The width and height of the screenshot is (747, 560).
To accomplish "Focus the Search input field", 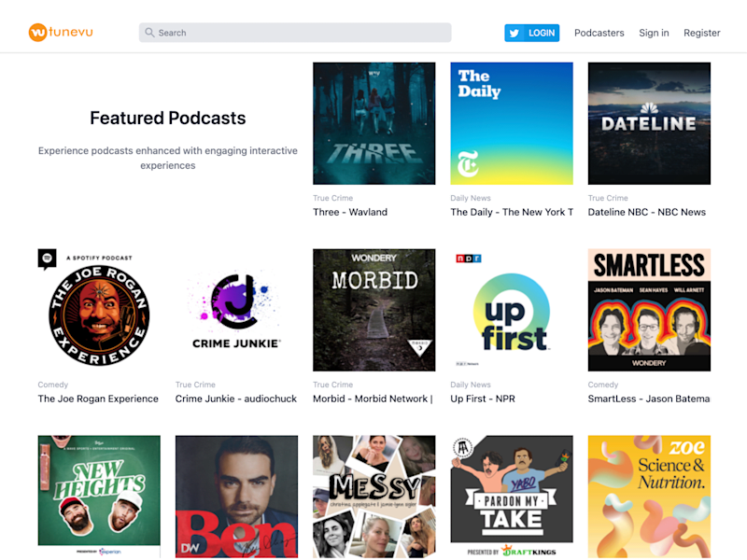I will coord(295,33).
